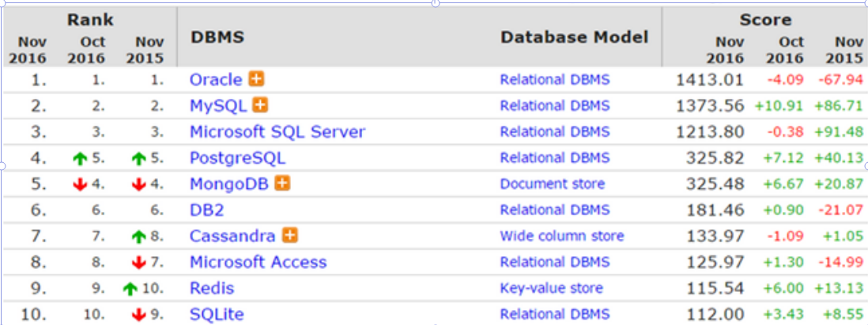Click PostgreSQL score 325.82
The height and width of the screenshot is (325, 868).
click(x=715, y=158)
